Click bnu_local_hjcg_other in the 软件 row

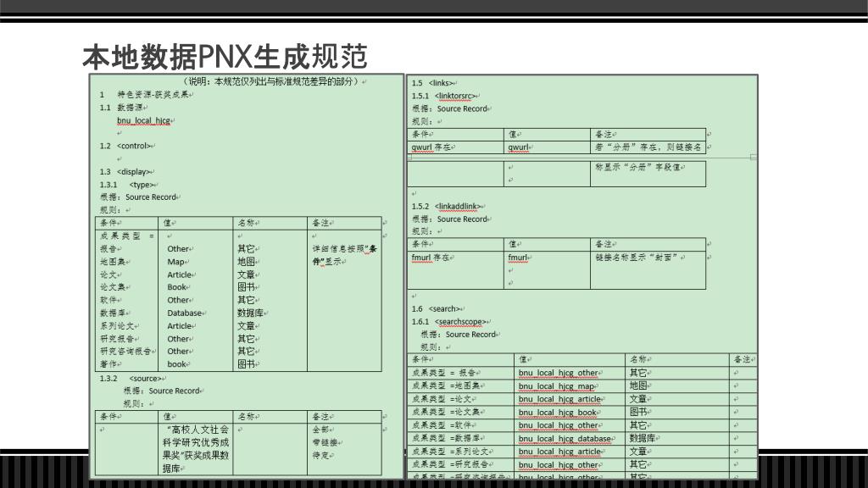point(558,425)
